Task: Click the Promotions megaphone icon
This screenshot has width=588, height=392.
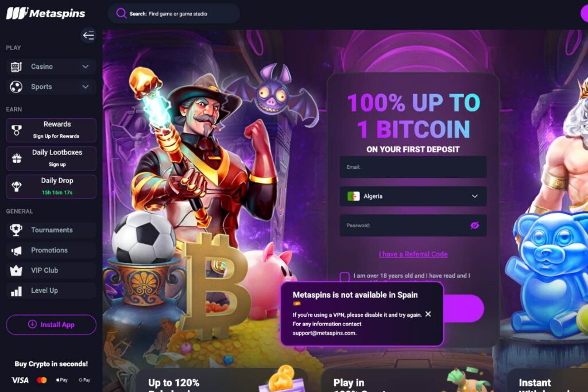Action: coord(16,250)
